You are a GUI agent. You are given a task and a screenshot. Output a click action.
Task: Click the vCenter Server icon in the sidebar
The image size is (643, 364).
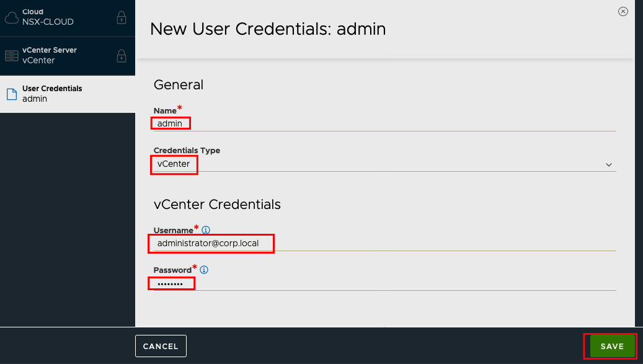tap(12, 56)
